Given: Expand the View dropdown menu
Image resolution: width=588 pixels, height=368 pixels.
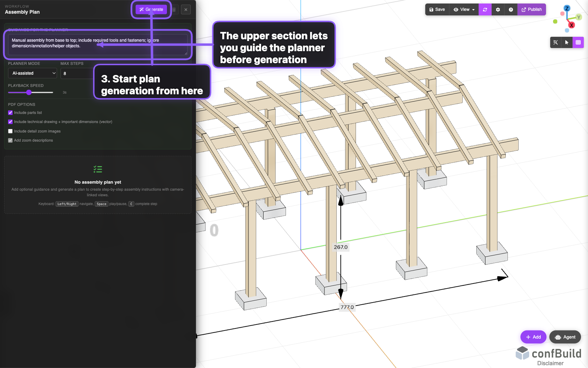Looking at the screenshot, I should [463, 9].
